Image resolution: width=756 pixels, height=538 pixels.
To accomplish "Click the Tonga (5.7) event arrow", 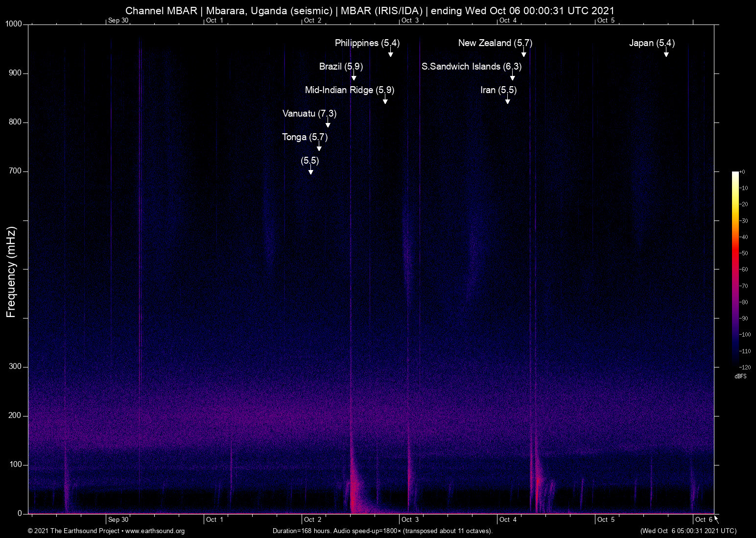I will click(x=319, y=146).
